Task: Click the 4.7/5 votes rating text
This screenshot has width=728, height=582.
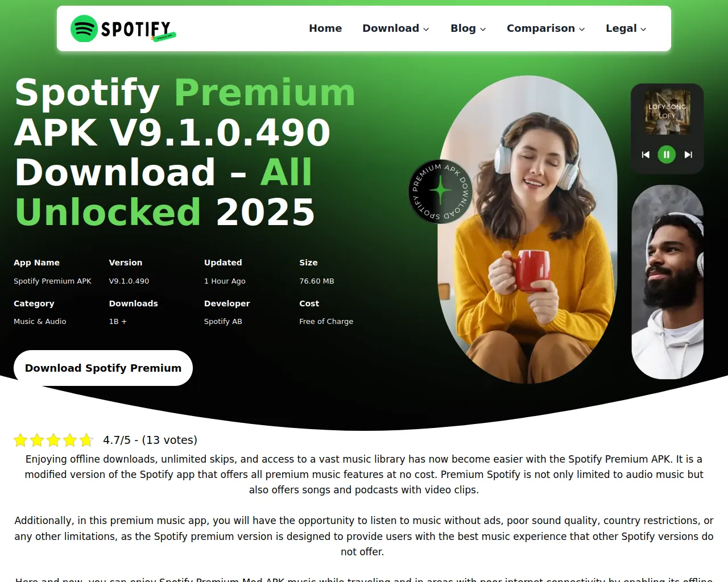Action: pos(150,440)
